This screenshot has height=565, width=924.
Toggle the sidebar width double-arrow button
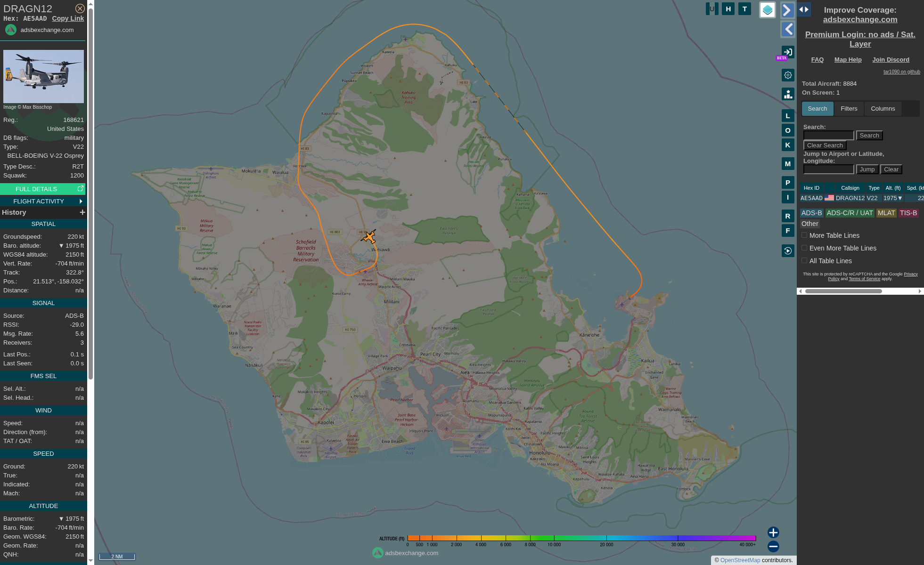pos(804,9)
